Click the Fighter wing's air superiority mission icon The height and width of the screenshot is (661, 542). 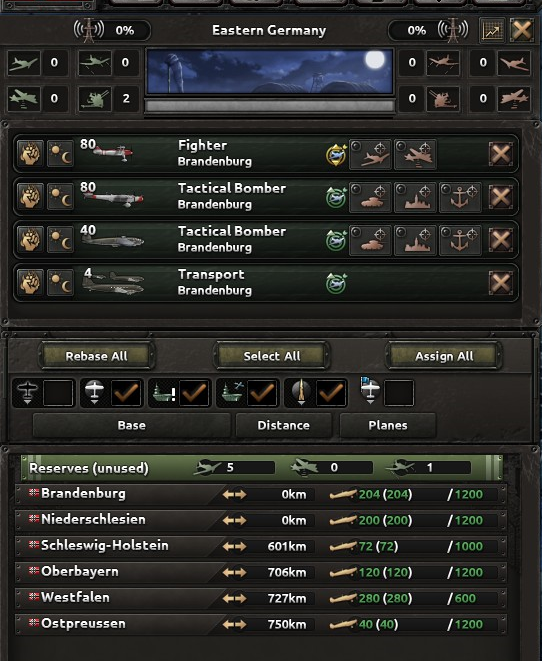370,153
